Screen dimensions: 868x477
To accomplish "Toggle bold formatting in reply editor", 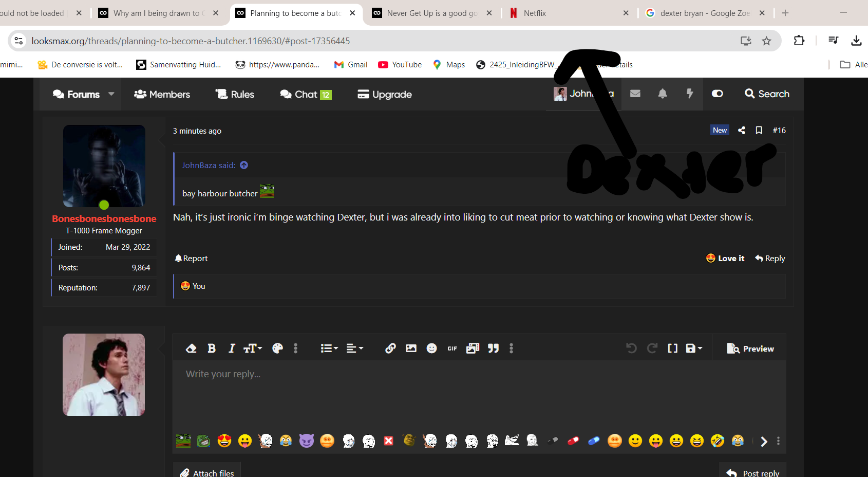I will click(x=212, y=348).
